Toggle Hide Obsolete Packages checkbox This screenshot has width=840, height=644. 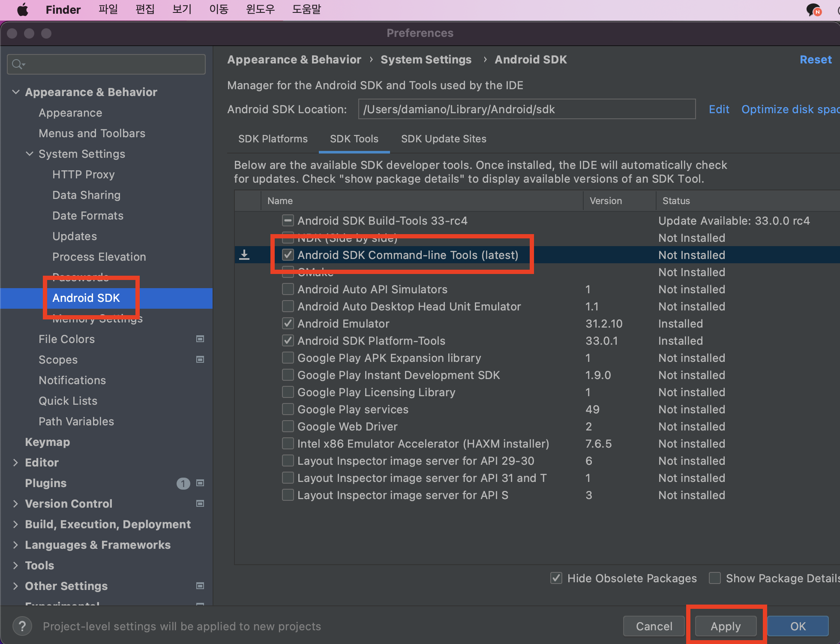click(556, 578)
